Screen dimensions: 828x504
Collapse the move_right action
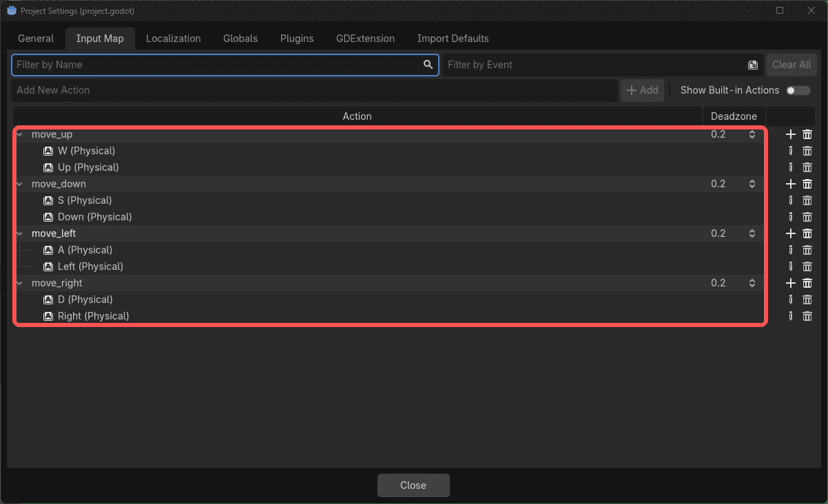tap(20, 283)
